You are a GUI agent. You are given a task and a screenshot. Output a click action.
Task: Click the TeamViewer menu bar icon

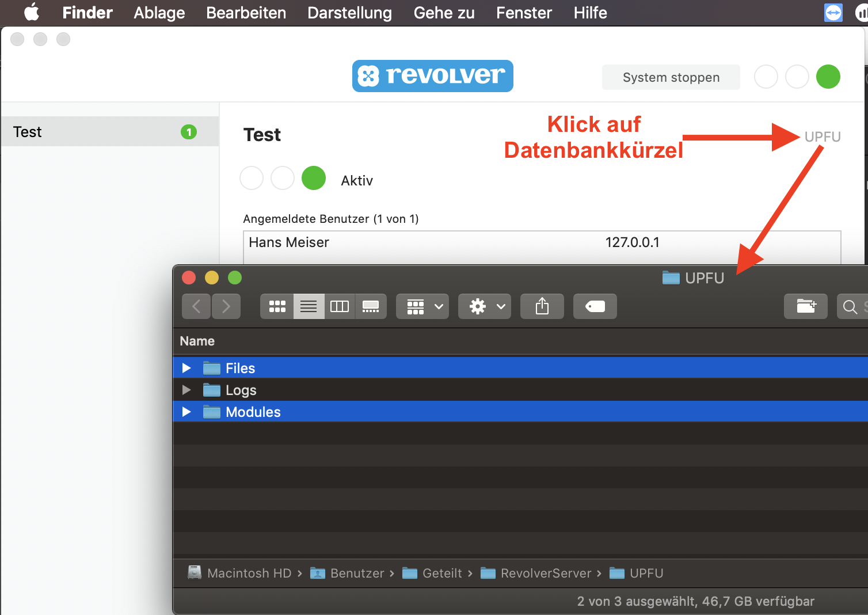click(833, 13)
